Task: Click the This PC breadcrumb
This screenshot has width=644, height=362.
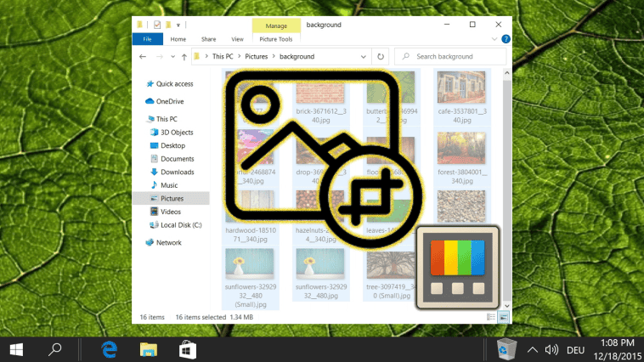Action: click(223, 57)
